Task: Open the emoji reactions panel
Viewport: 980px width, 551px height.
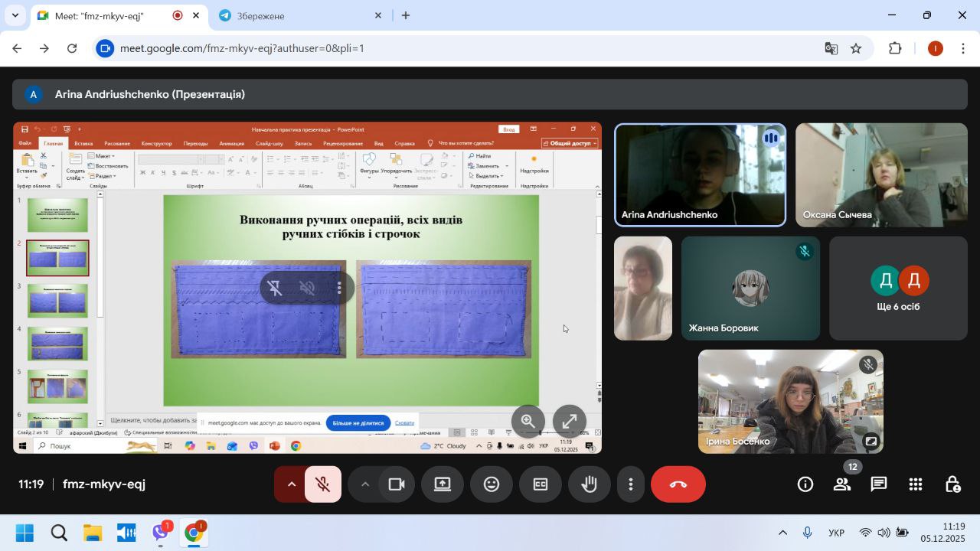Action: point(492,484)
